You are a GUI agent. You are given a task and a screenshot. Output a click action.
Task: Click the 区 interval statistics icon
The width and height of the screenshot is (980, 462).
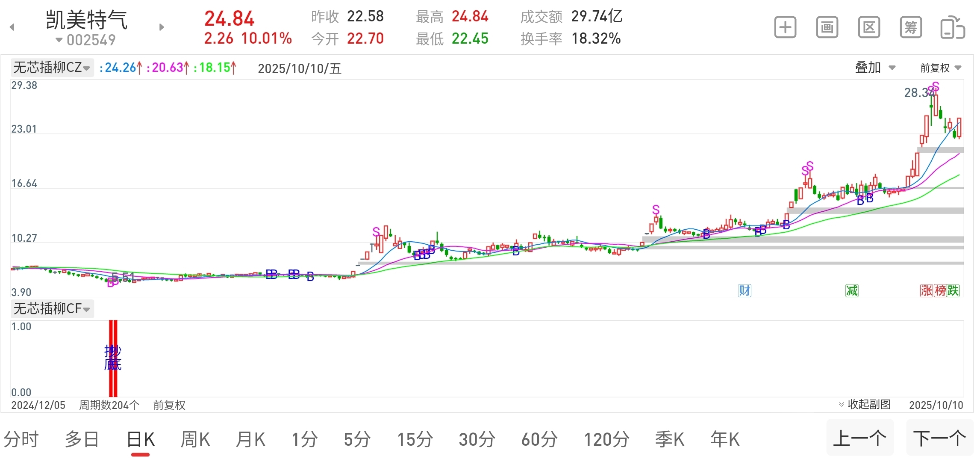(x=869, y=28)
